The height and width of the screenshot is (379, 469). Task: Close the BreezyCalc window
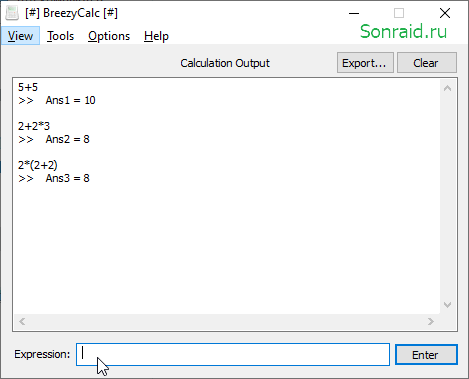coord(445,13)
